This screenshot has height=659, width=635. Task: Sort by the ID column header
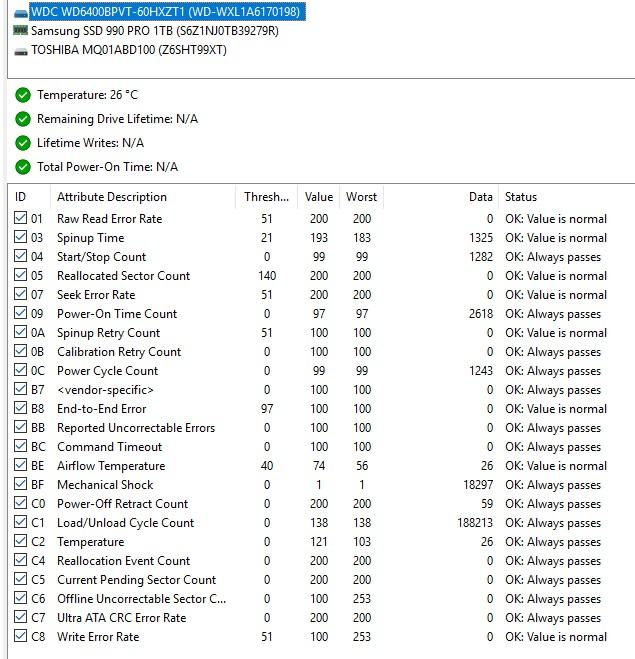click(x=29, y=197)
